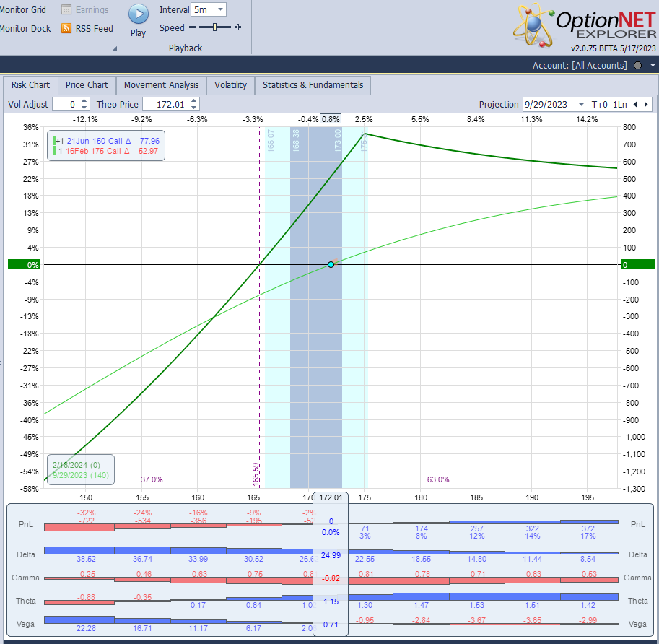Step projection back with left arrow

[634, 104]
